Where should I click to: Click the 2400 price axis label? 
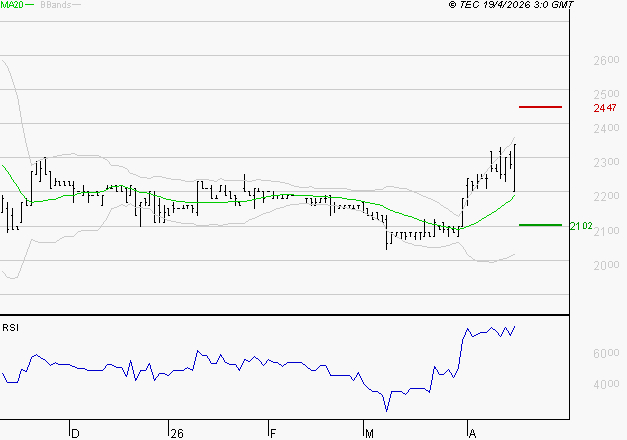[x=606, y=129]
